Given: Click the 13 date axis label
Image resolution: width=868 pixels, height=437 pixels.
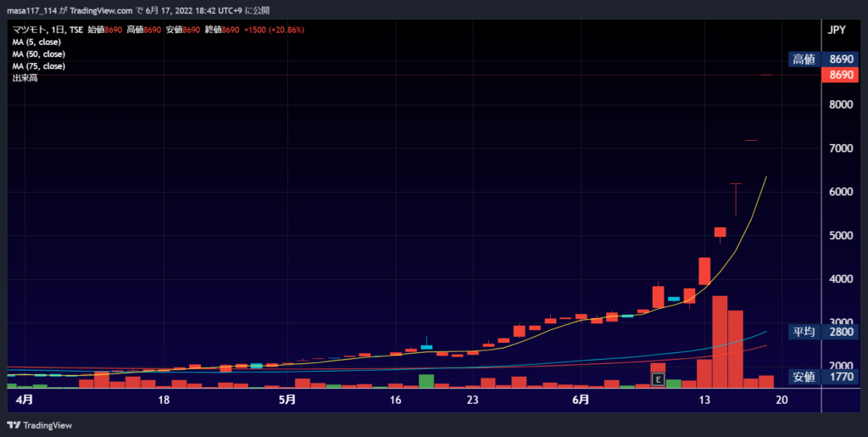Looking at the screenshot, I should (704, 400).
